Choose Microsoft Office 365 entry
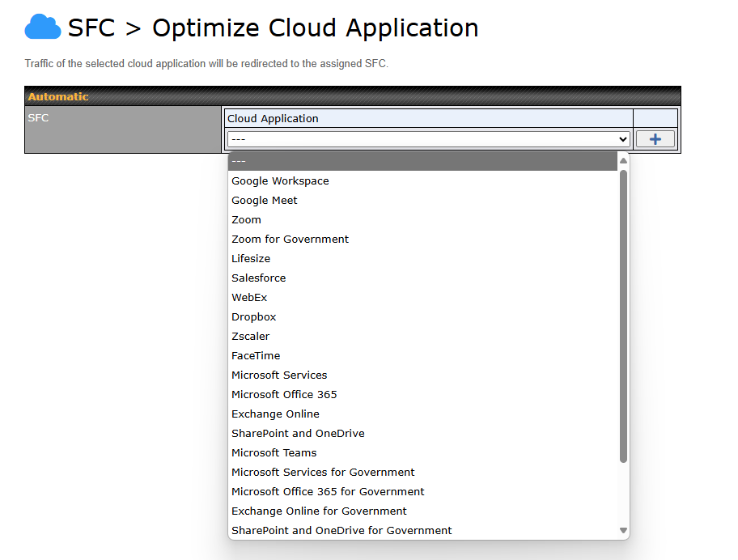 pos(422,394)
